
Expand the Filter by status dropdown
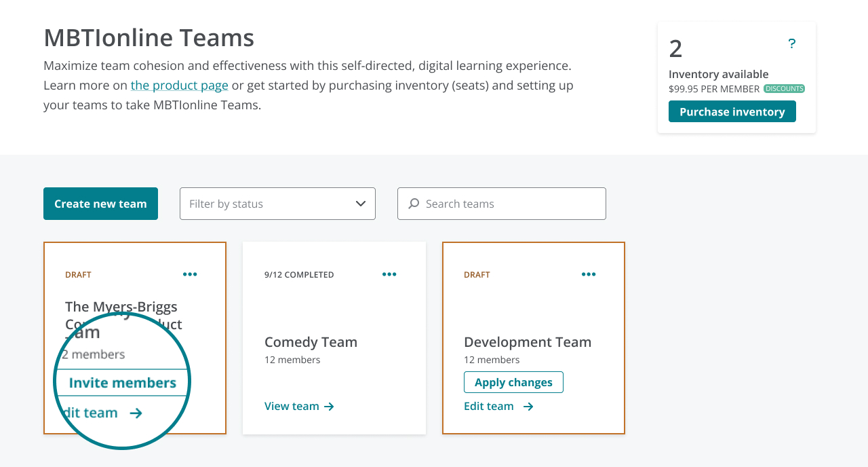point(277,204)
